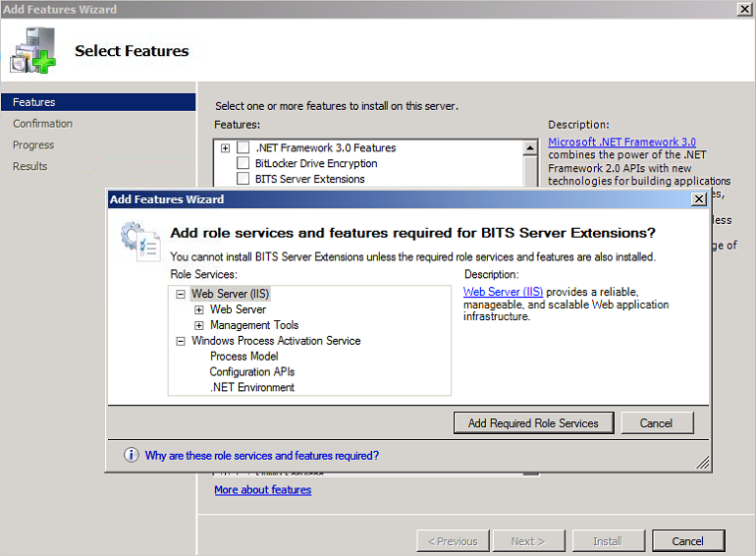Click the BitLocker Drive Encryption label

click(316, 163)
